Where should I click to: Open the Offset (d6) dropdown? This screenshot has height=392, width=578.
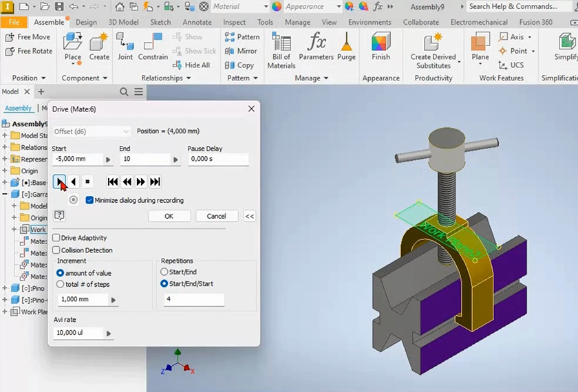(x=92, y=131)
